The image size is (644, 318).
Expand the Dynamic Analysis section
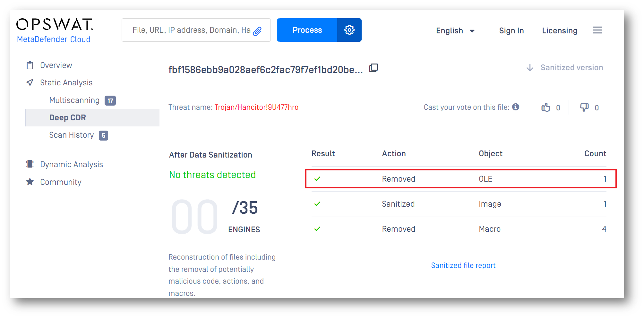(x=64, y=164)
